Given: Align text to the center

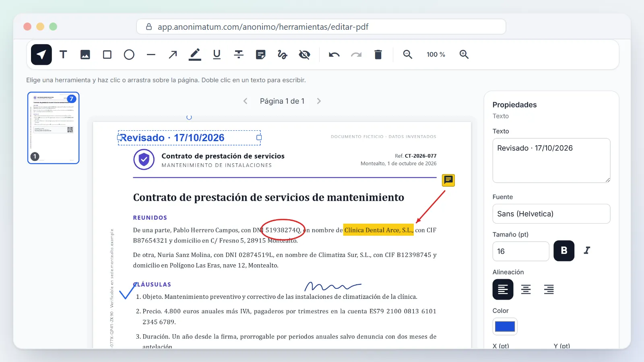Looking at the screenshot, I should click(x=526, y=290).
